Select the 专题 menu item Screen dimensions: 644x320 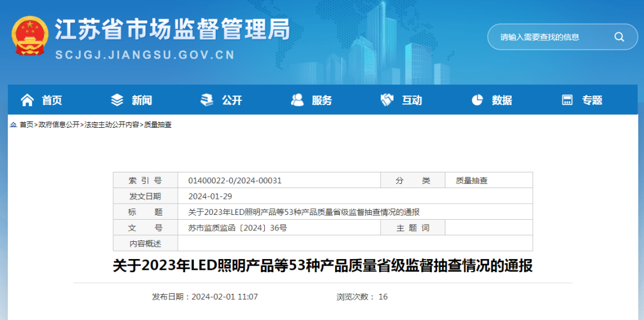click(592, 100)
